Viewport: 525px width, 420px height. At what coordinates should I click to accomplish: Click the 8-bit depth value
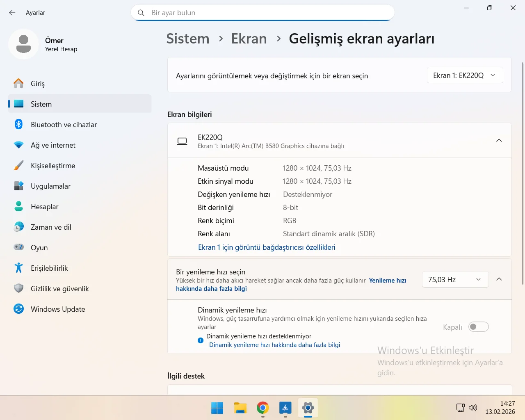point(290,208)
